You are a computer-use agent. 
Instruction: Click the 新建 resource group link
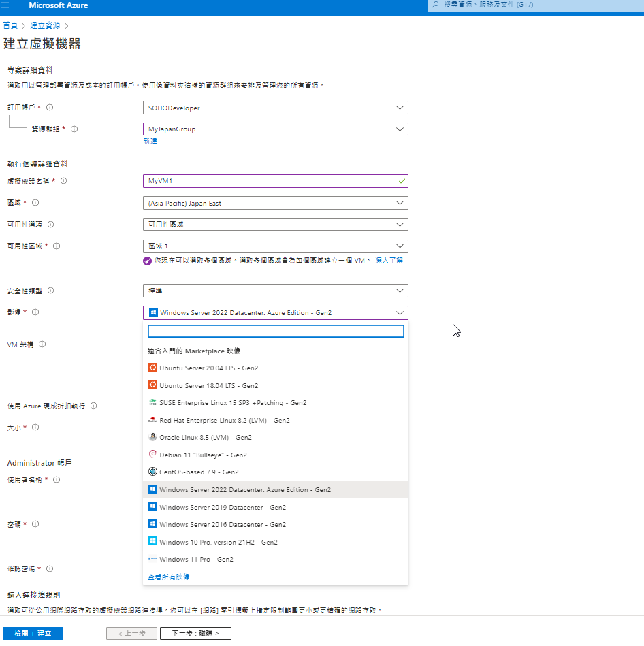(150, 141)
